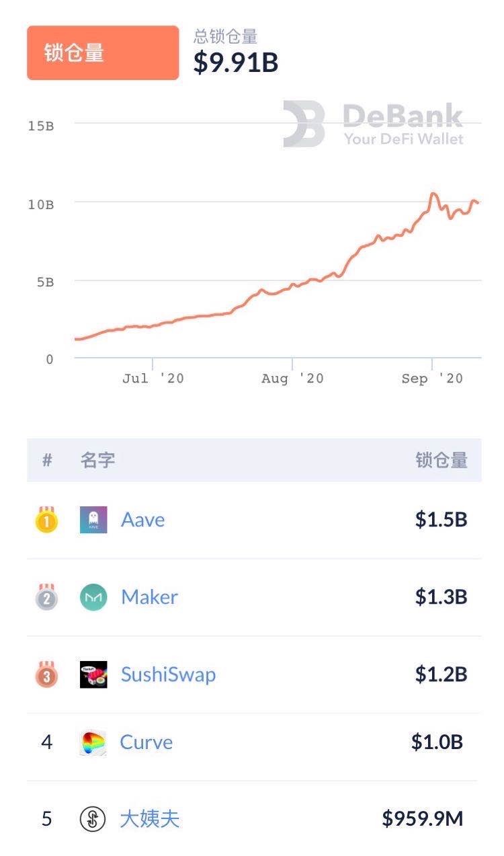Click the gold first-place medal icon
Screen dimensions: 504x856
click(x=47, y=520)
